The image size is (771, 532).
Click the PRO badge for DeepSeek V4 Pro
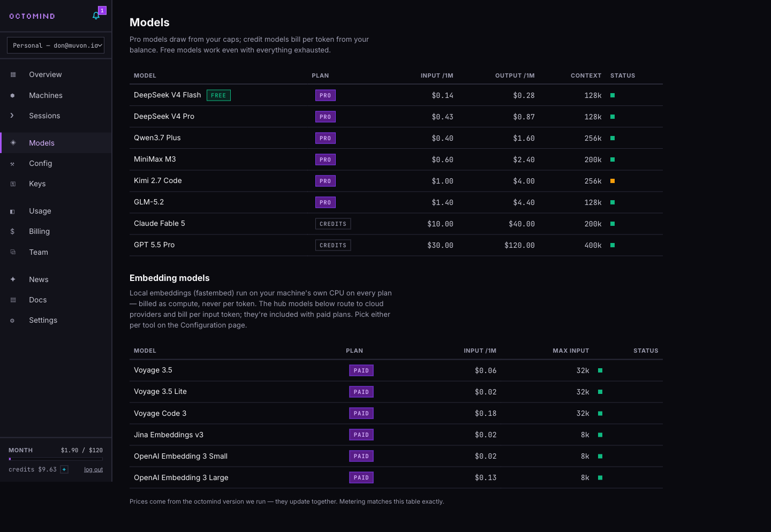point(326,117)
